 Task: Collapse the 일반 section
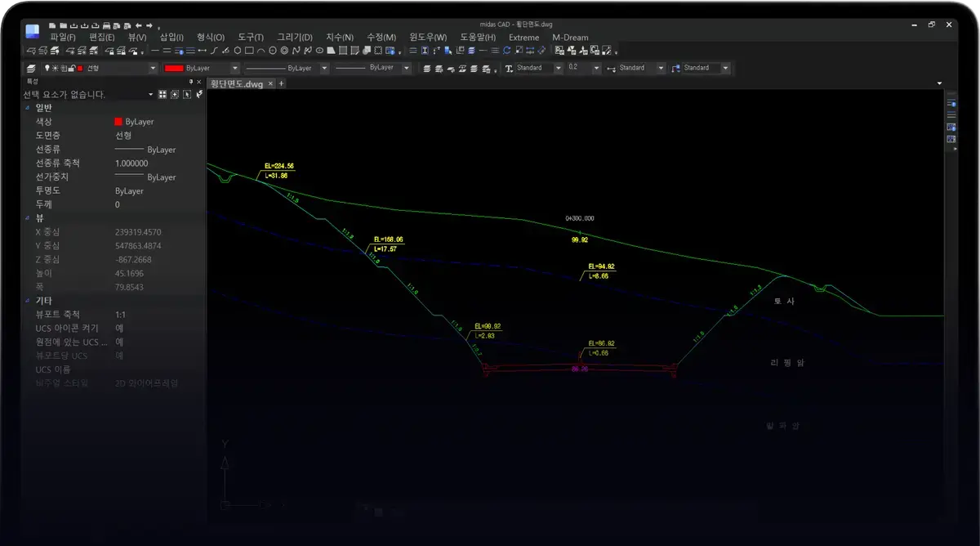[x=27, y=108]
